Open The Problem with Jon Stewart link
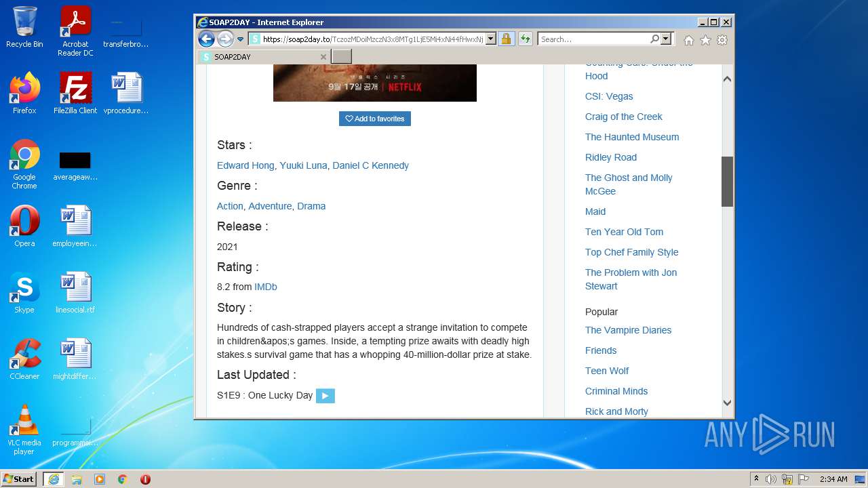Screen dimensions: 868x488 coord(631,279)
